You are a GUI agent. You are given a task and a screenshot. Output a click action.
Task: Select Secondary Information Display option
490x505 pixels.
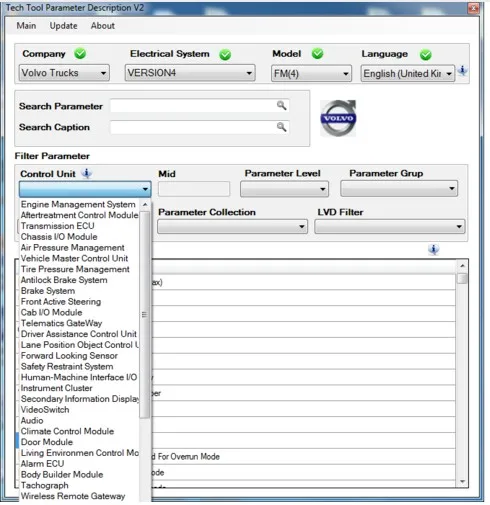pyautogui.click(x=79, y=399)
